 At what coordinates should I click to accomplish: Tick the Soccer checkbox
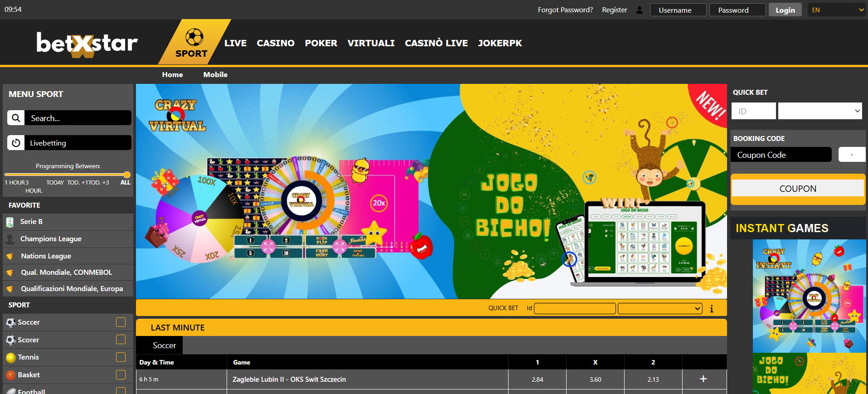tap(121, 322)
